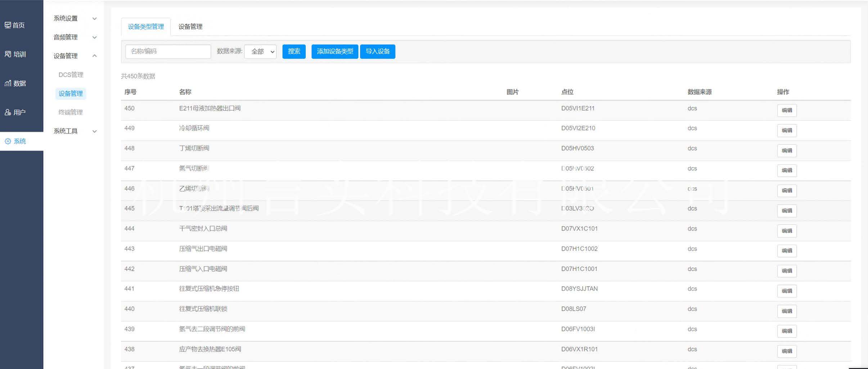Click the 导入设备 button

(377, 51)
